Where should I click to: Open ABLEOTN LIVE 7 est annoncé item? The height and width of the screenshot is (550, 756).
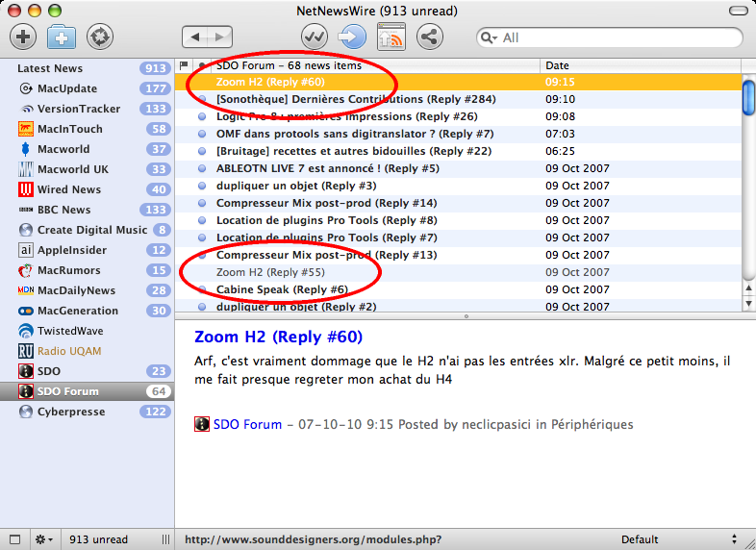click(x=458, y=168)
